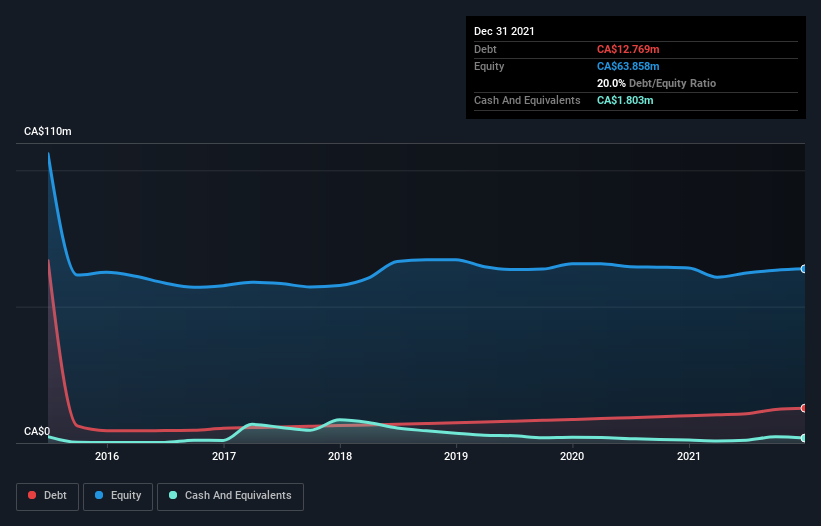The image size is (821, 526).
Task: Select the Cash endpoint marker at Dec 2021
Action: click(804, 438)
